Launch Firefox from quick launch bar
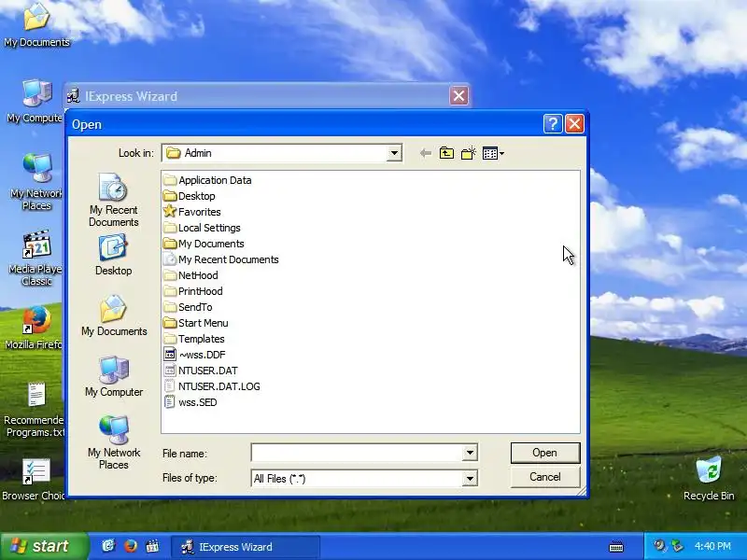This screenshot has height=560, width=747. tap(131, 546)
